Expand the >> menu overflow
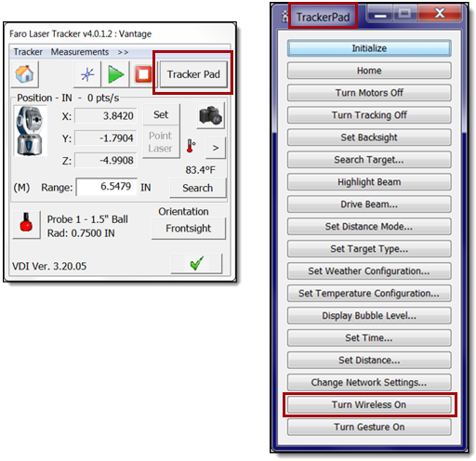 tap(123, 52)
